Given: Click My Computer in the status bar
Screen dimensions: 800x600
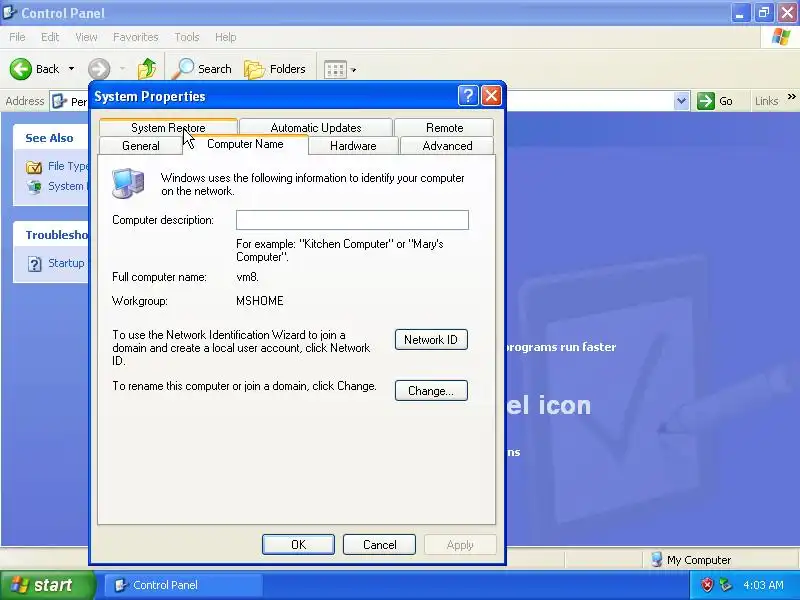Looking at the screenshot, I should click(x=691, y=560).
